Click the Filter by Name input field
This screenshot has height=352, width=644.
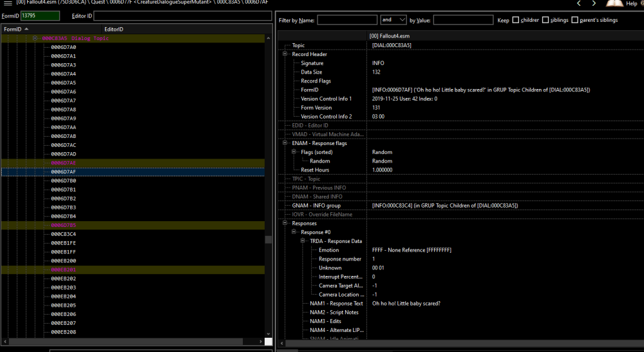(347, 20)
